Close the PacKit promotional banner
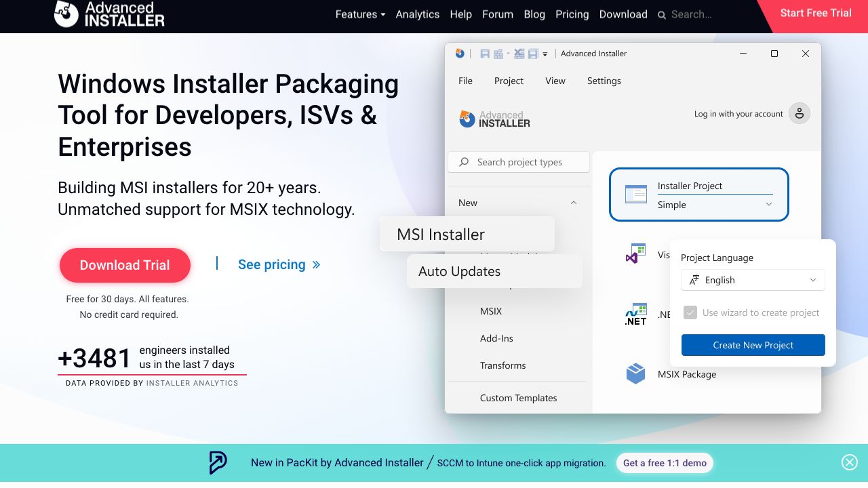The image size is (868, 488). pos(849,462)
